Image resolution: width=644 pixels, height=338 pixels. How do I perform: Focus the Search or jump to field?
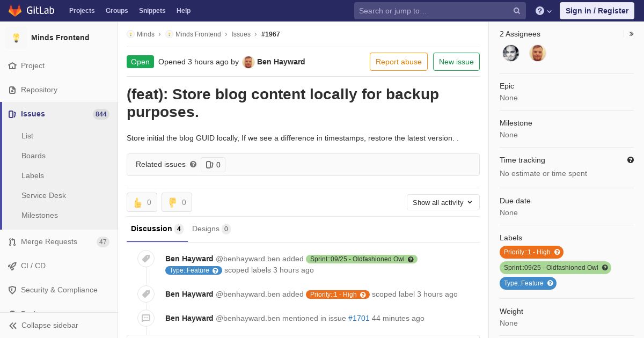(x=440, y=11)
